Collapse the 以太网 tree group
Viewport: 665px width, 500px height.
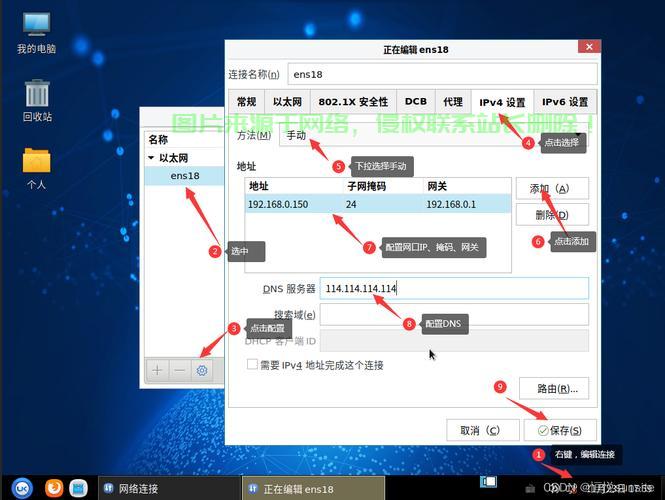tap(151, 158)
